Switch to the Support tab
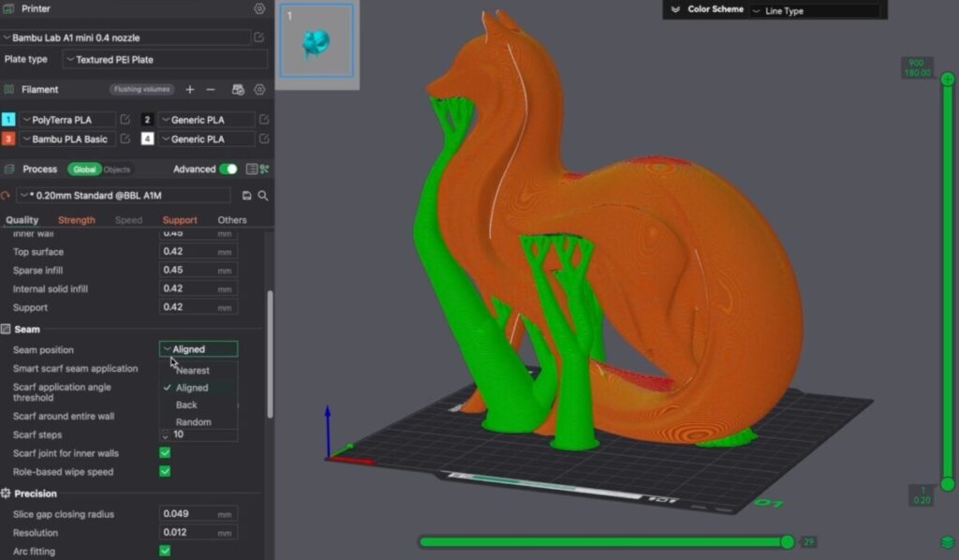Viewport: 959px width, 560px height. [x=180, y=220]
